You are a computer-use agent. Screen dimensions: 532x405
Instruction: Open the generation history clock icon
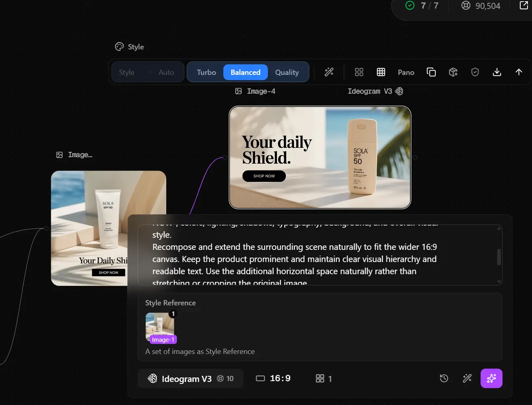click(444, 378)
